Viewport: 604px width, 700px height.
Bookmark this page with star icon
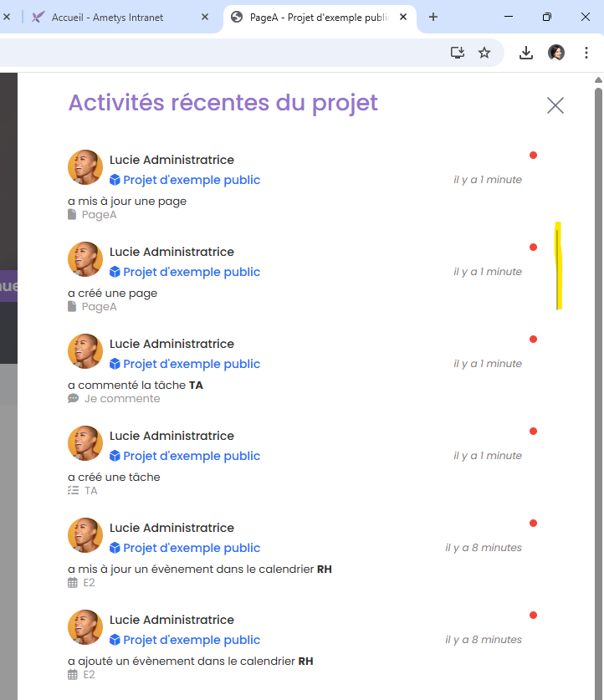(484, 53)
